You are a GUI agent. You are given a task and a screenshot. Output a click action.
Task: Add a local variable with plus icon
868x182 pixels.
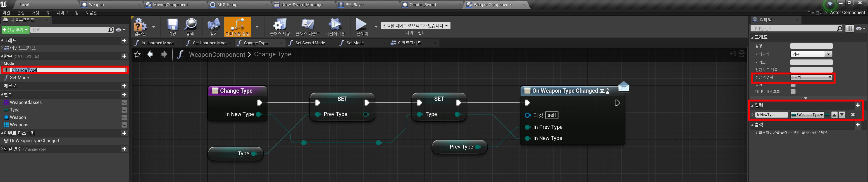124,149
